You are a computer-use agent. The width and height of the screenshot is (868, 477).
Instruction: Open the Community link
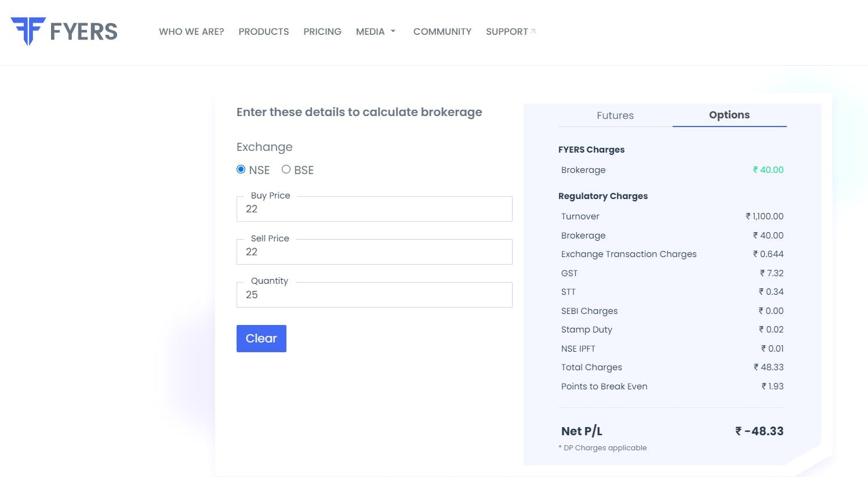[442, 31]
